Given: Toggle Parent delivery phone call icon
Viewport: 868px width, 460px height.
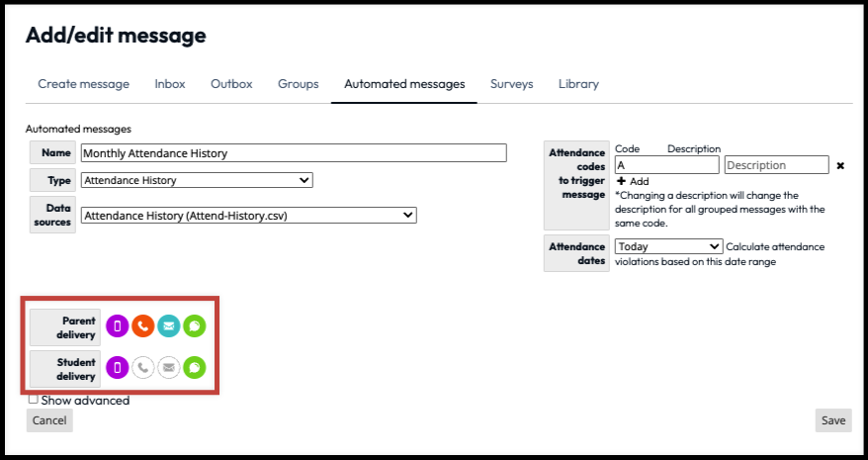Looking at the screenshot, I should point(143,326).
